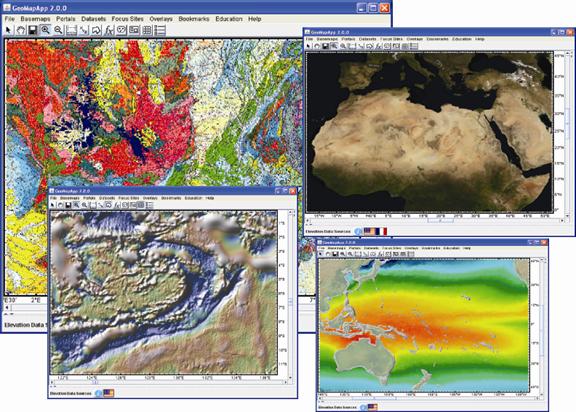The width and height of the screenshot is (576, 412).
Task: Click the grid table icon in the Africa satellite window
Action: click(x=405, y=46)
